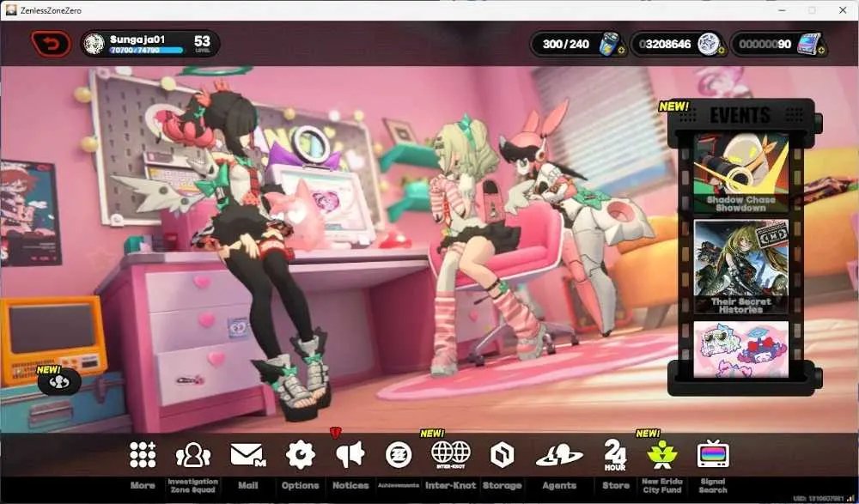Open Investigation Zone Squad
859x504 pixels.
[x=192, y=455]
